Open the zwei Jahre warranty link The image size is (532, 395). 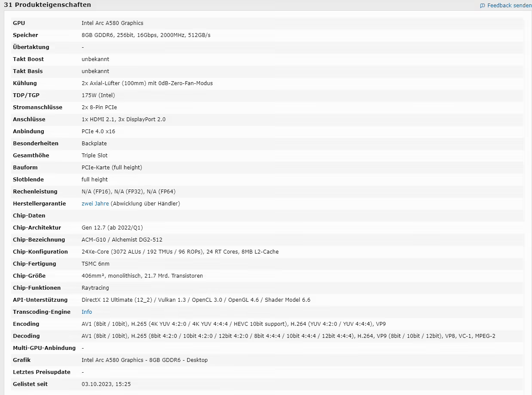pos(95,203)
